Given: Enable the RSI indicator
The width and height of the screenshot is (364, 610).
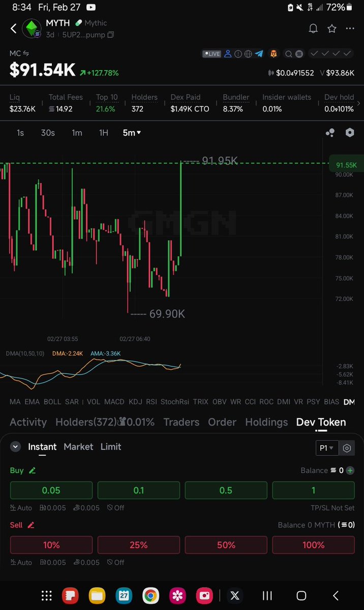Looking at the screenshot, I should coord(151,402).
